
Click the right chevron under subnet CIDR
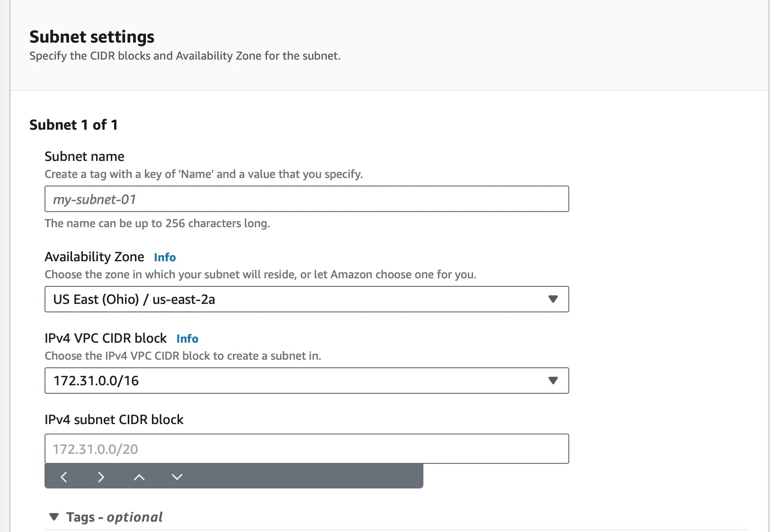pos(101,477)
